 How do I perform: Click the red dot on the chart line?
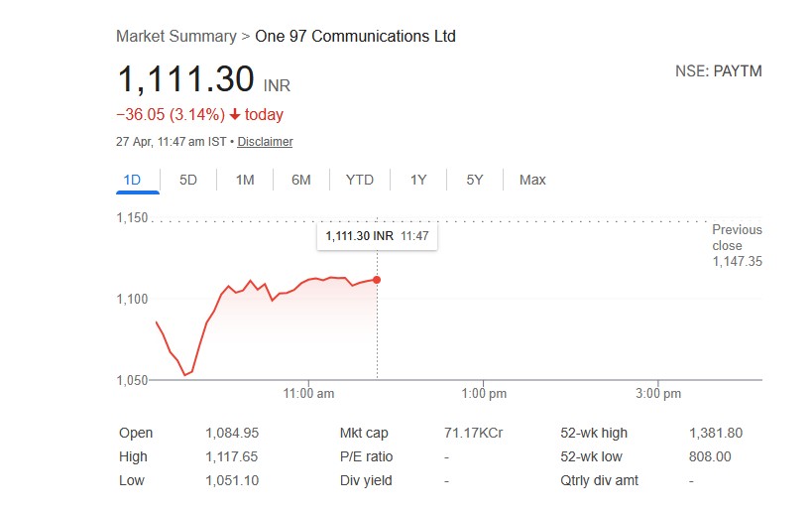tap(377, 280)
